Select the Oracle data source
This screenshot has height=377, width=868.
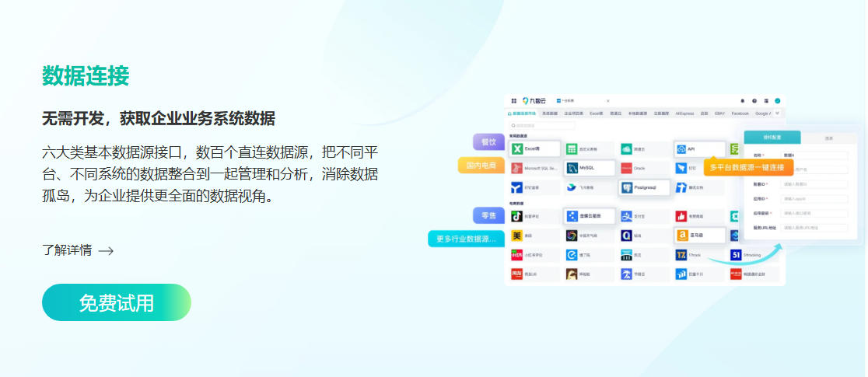pos(644,168)
